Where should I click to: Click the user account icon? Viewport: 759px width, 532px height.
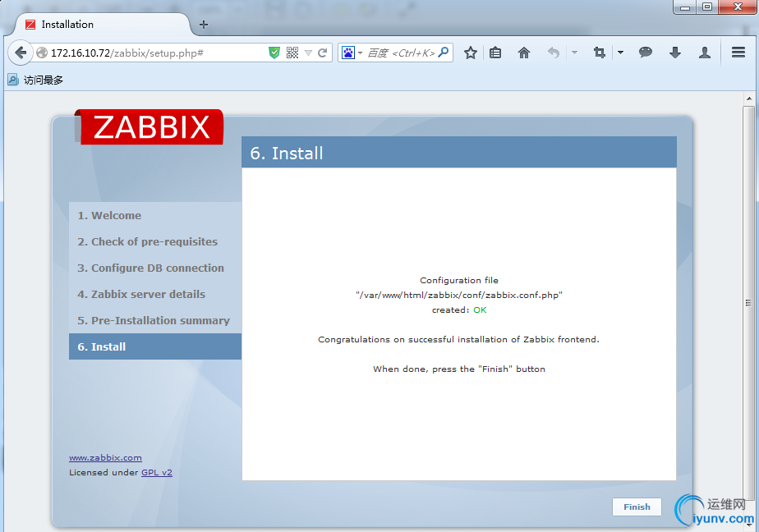click(705, 53)
